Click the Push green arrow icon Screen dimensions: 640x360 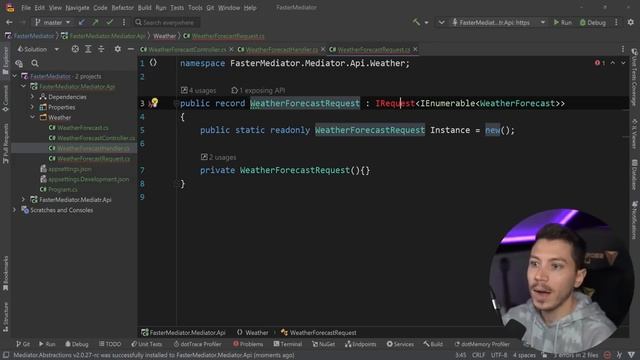click(95, 22)
